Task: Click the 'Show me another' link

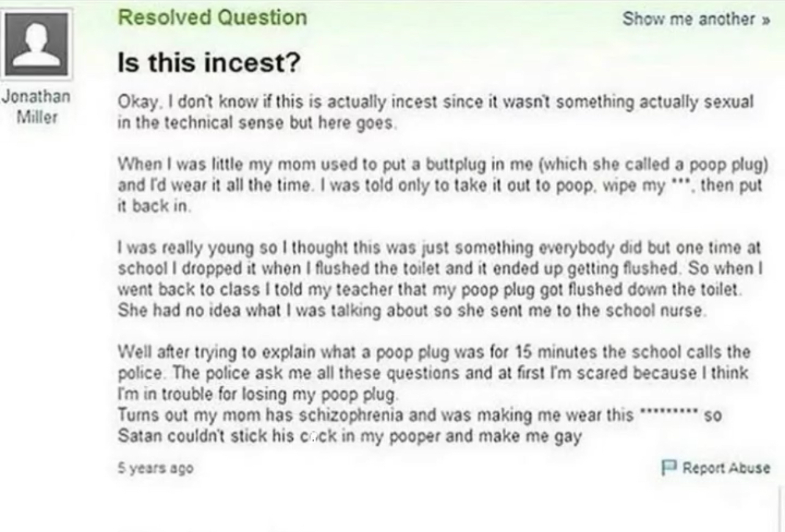Action: (x=688, y=19)
